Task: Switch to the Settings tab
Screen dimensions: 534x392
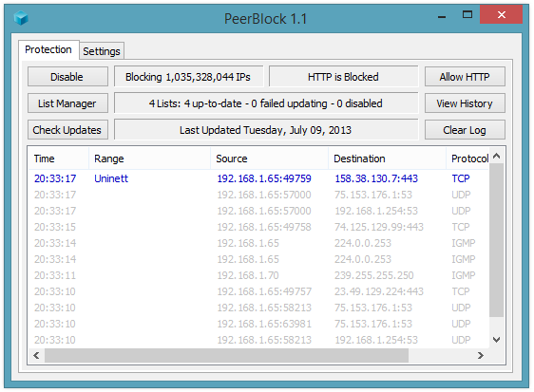Action: coord(102,51)
